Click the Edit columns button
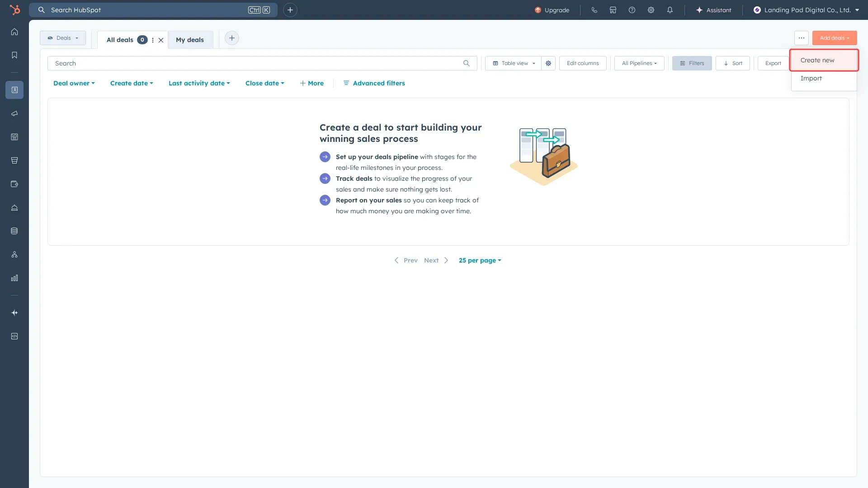Viewport: 868px width, 488px height. pos(582,63)
